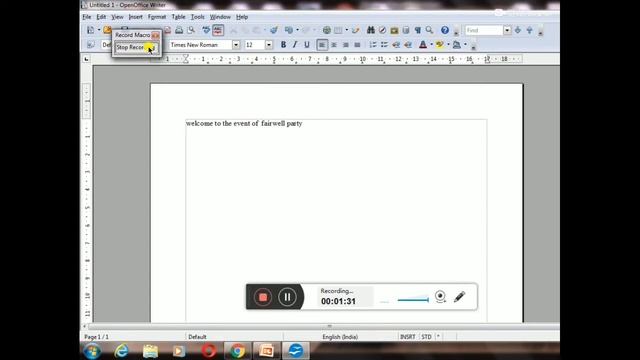The image size is (640, 360).
Task: Toggle Bold formatting
Action: coord(283,44)
